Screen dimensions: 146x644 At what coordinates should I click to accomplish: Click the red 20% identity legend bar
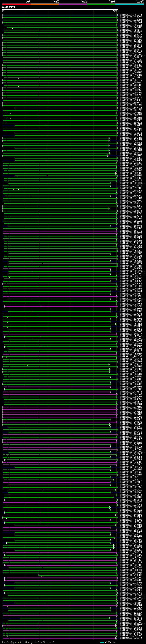[x=16, y=4]
